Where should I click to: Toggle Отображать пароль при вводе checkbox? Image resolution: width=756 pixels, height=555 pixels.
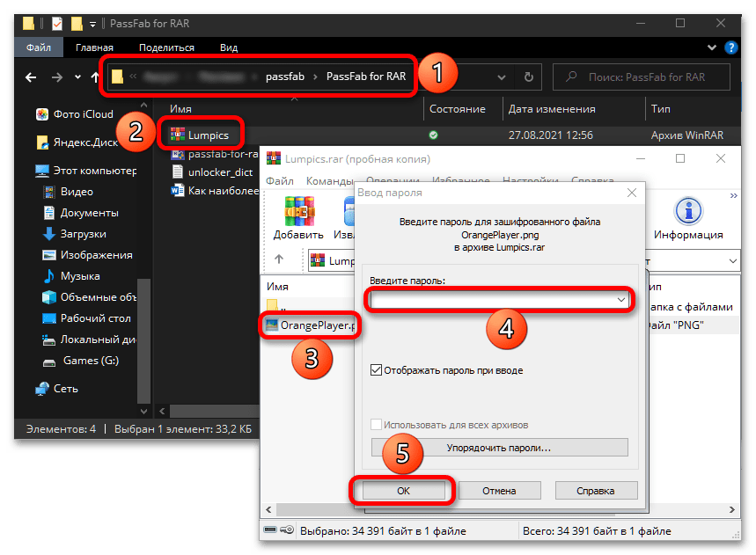click(x=377, y=370)
